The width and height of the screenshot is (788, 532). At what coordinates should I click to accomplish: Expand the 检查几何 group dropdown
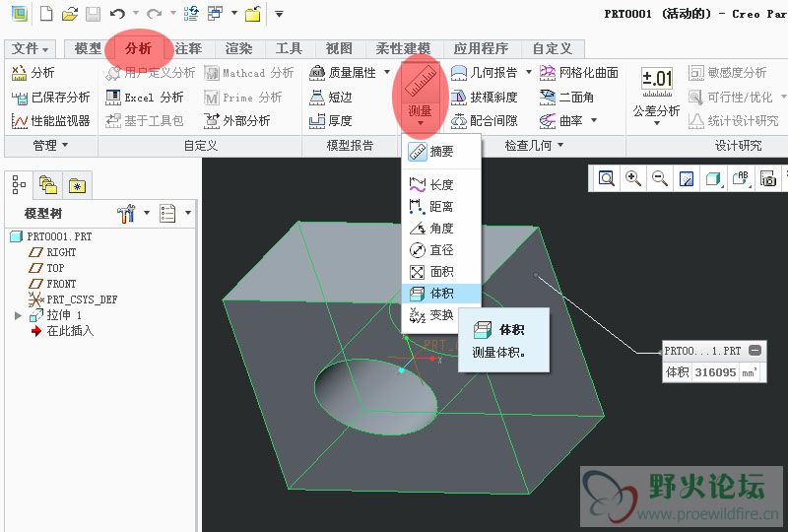pyautogui.click(x=534, y=146)
